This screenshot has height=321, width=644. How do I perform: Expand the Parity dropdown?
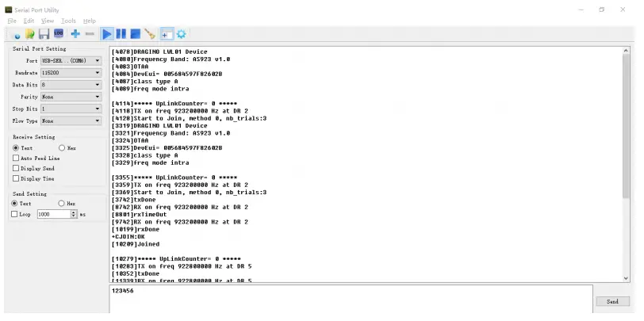pyautogui.click(x=71, y=97)
